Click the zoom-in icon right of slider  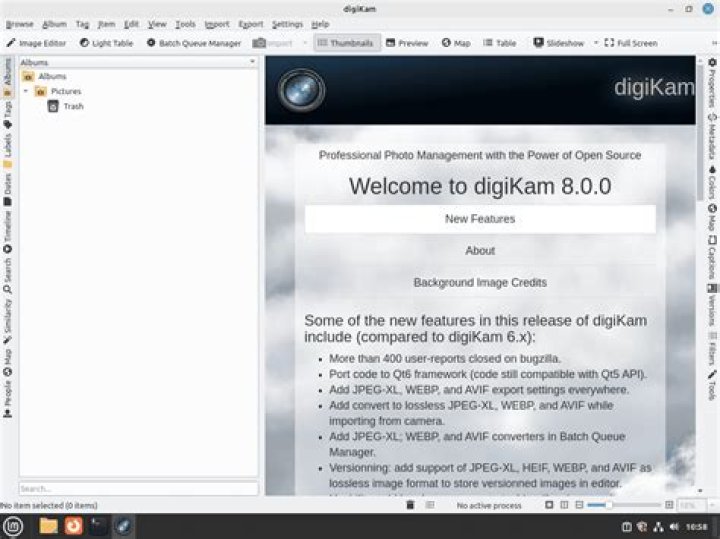click(669, 505)
